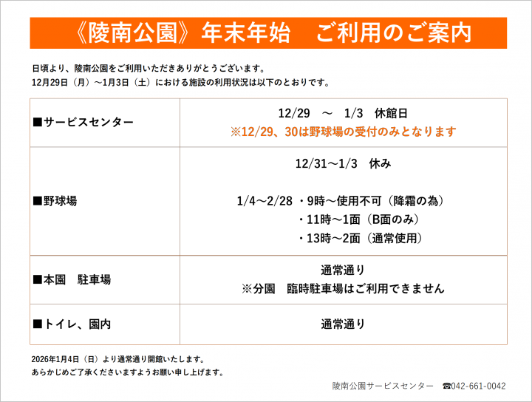The image size is (532, 402).
Task: Click 陵南公園 in the greeting sentence
Action: pyautogui.click(x=91, y=68)
